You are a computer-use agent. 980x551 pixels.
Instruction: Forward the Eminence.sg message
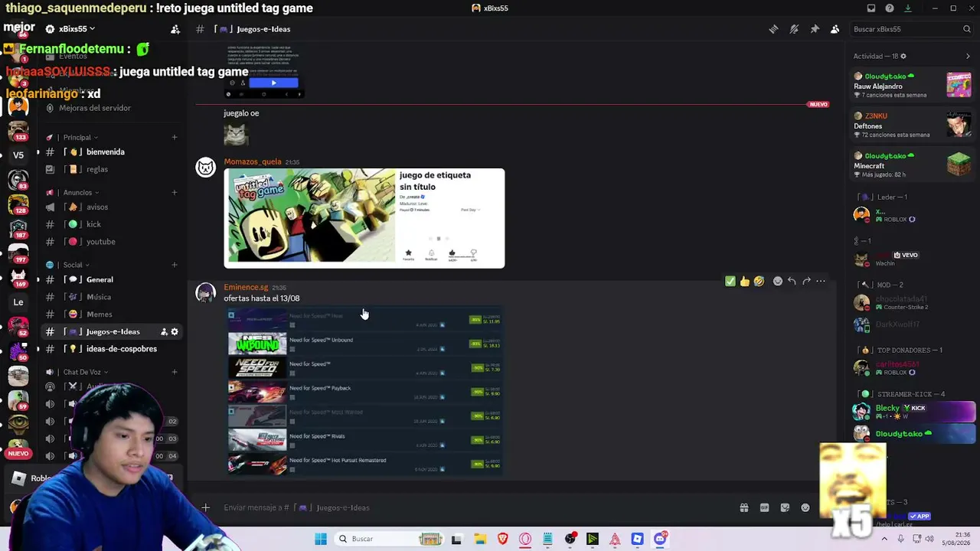(806, 282)
